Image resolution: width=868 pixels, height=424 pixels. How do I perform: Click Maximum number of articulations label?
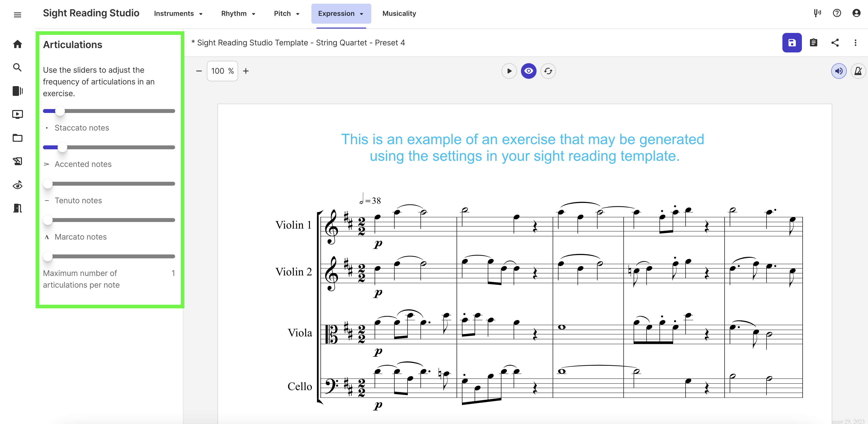coord(81,279)
